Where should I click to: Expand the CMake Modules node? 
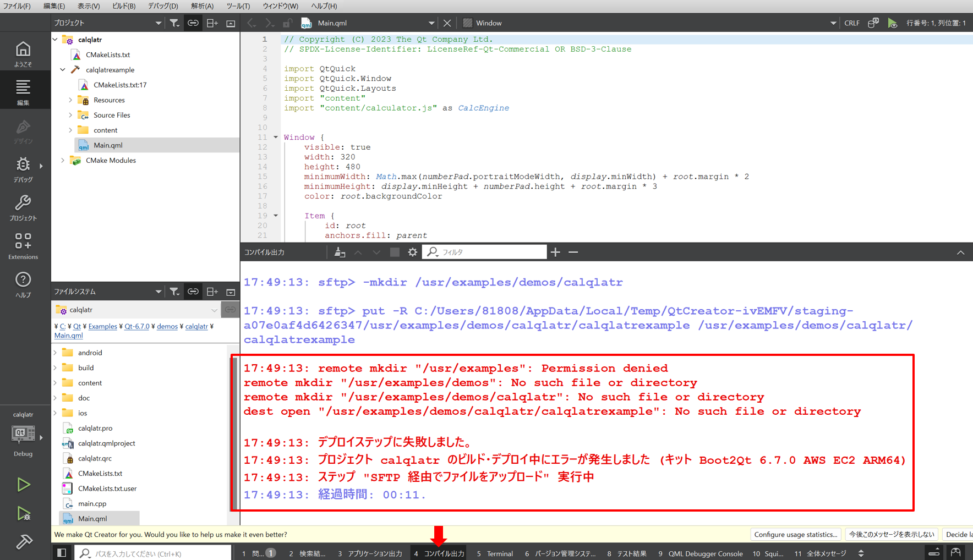pyautogui.click(x=63, y=161)
